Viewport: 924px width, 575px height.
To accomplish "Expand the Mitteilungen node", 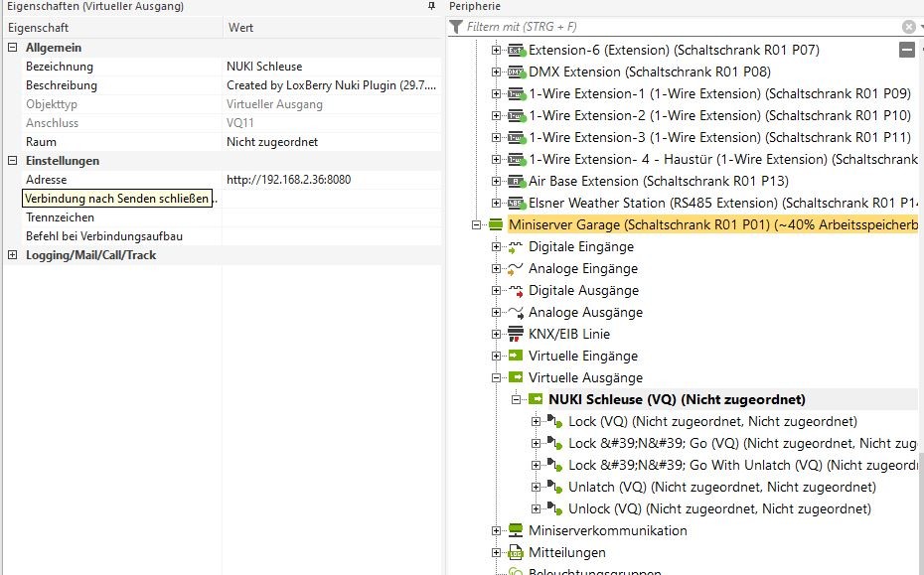I will tap(496, 552).
